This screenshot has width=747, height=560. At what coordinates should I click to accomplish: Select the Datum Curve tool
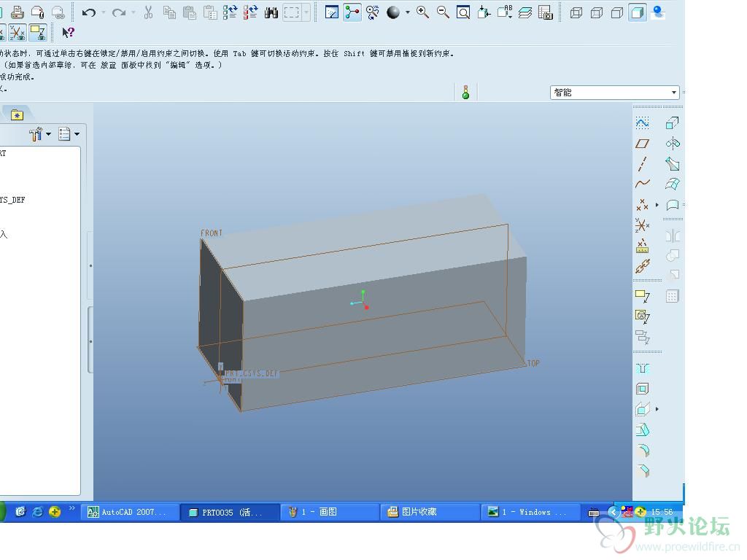click(x=642, y=184)
